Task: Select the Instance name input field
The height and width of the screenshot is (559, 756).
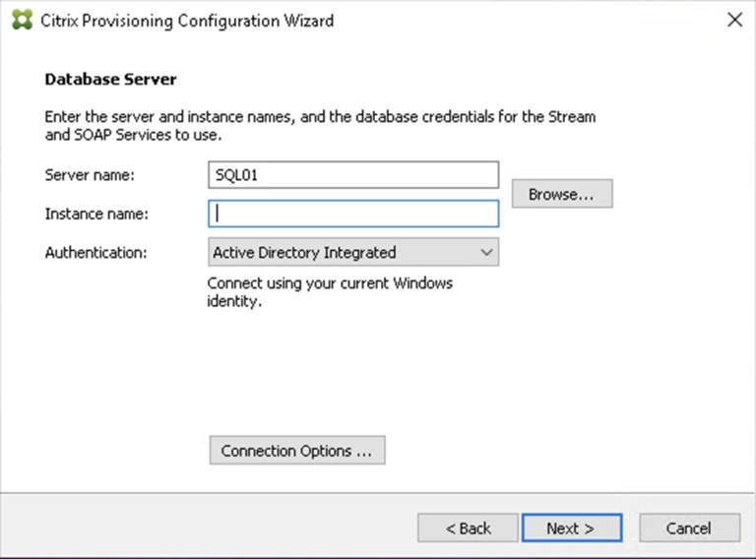Action: 353,214
